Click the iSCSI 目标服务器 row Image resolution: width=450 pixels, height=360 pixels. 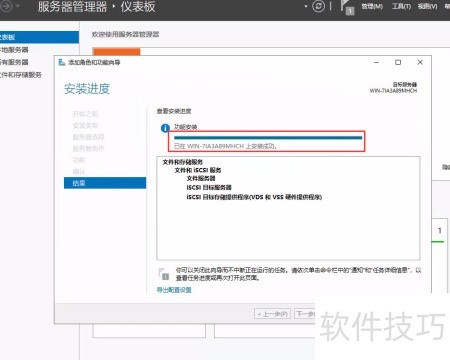(209, 187)
